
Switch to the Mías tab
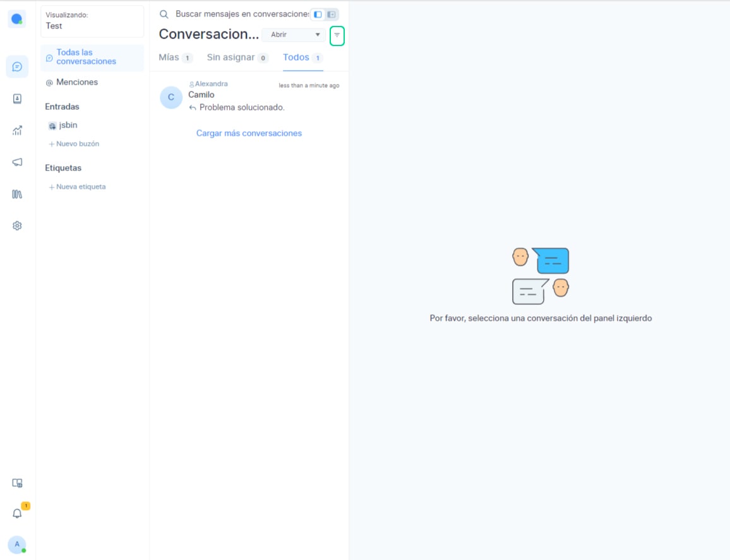pyautogui.click(x=169, y=57)
